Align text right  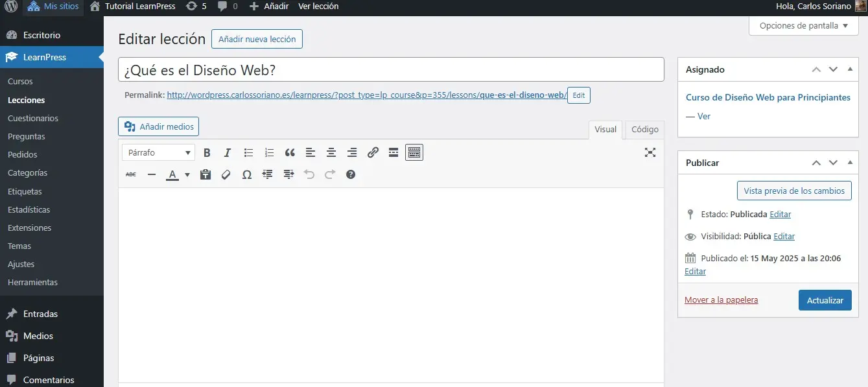tap(352, 153)
